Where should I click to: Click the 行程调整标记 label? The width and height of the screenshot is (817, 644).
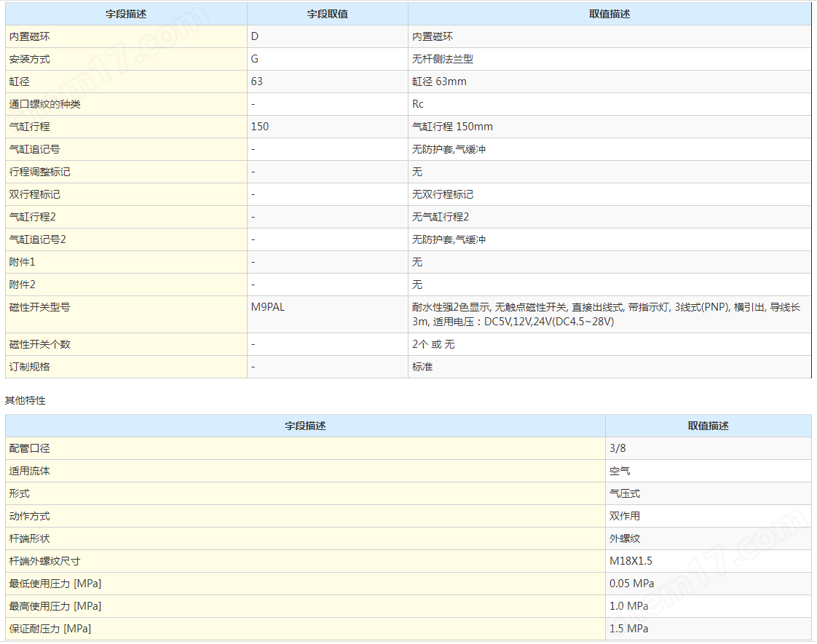coord(39,172)
